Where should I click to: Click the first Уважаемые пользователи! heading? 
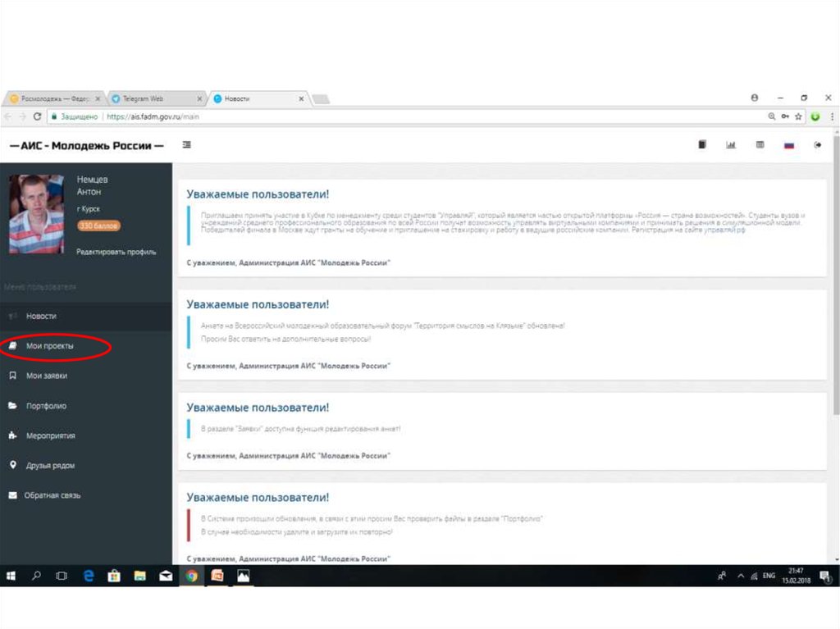(x=258, y=194)
